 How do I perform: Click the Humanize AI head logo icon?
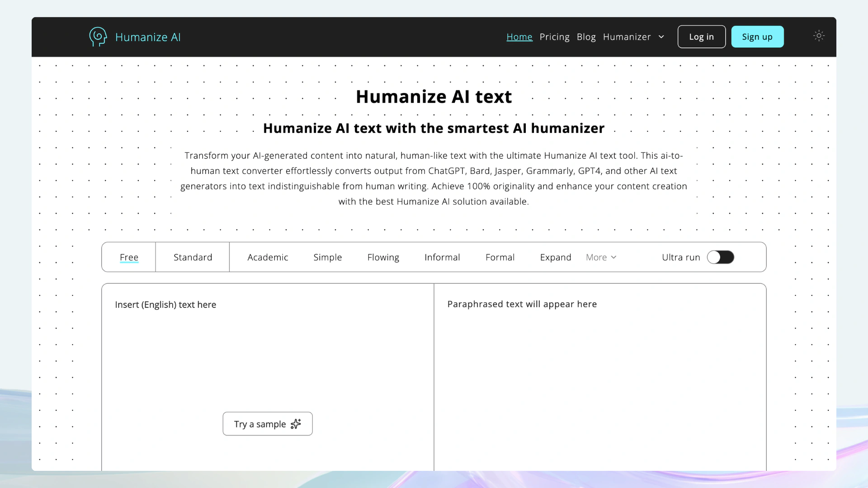98,37
